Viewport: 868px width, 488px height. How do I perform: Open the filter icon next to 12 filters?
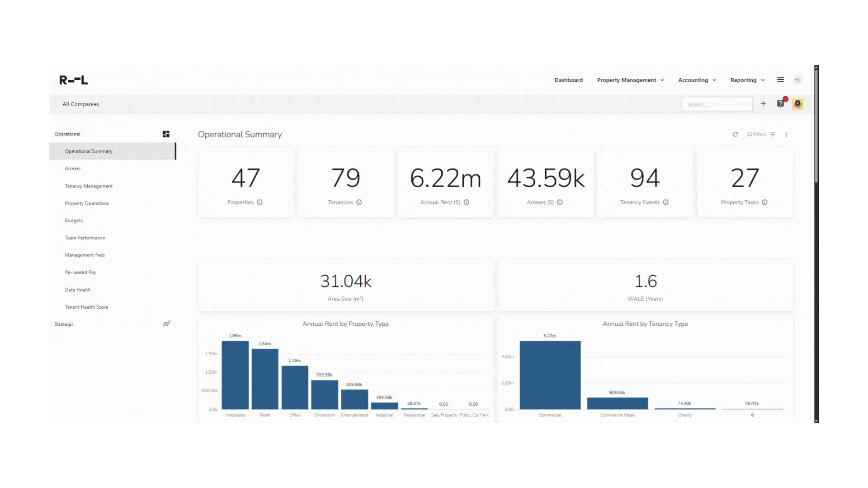pyautogui.click(x=773, y=134)
